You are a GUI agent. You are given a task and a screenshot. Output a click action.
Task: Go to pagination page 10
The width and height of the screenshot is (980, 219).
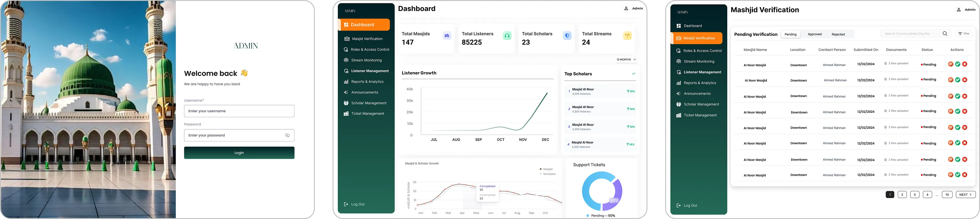(947, 195)
